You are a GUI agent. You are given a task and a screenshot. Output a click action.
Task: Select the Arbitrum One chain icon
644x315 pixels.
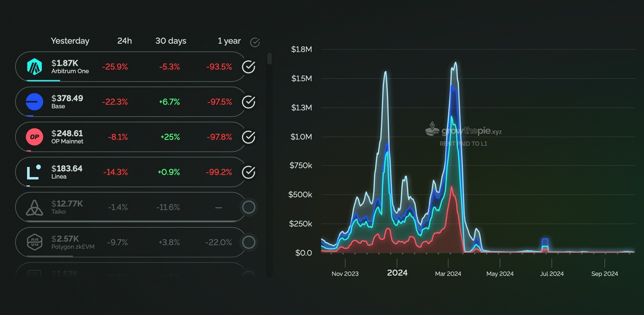(x=34, y=66)
